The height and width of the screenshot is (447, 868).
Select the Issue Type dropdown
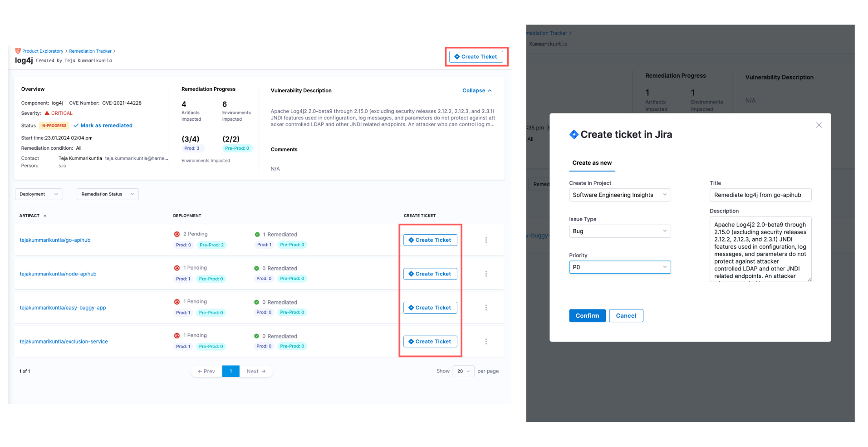coord(619,231)
